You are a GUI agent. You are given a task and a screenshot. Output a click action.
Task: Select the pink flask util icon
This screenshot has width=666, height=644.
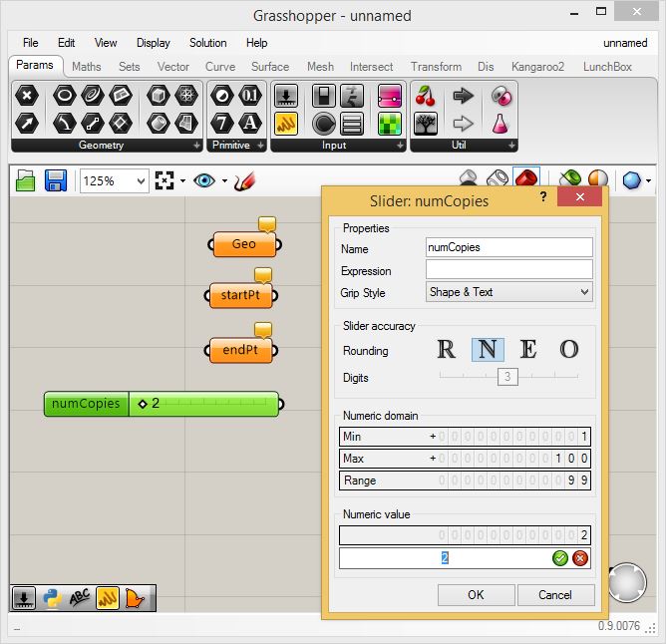[x=500, y=124]
